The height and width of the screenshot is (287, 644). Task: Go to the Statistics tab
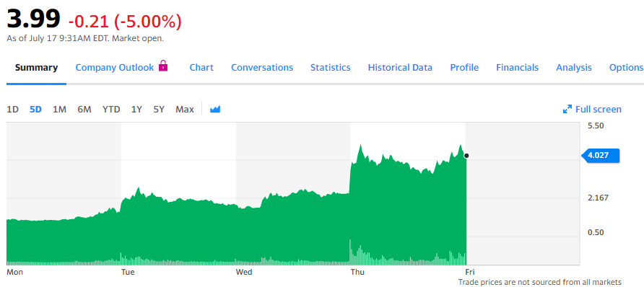(x=331, y=68)
